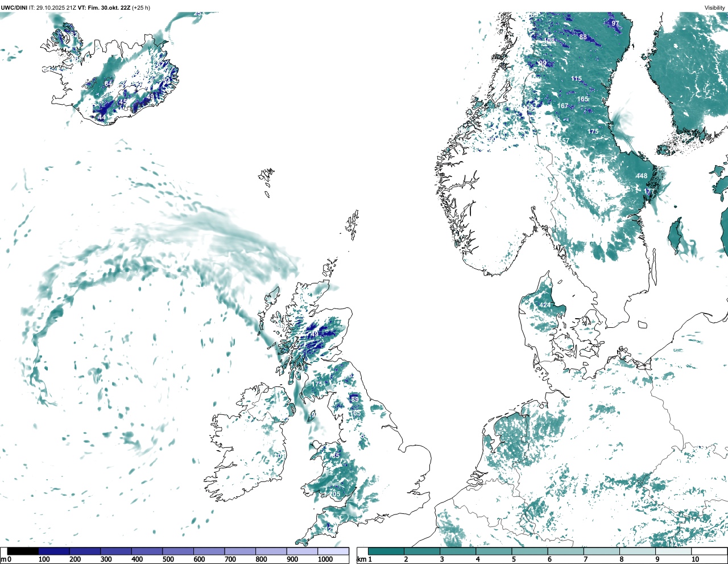The width and height of the screenshot is (728, 564).
Task: Click the '500' tick label on metre scale
Action: tap(168, 559)
